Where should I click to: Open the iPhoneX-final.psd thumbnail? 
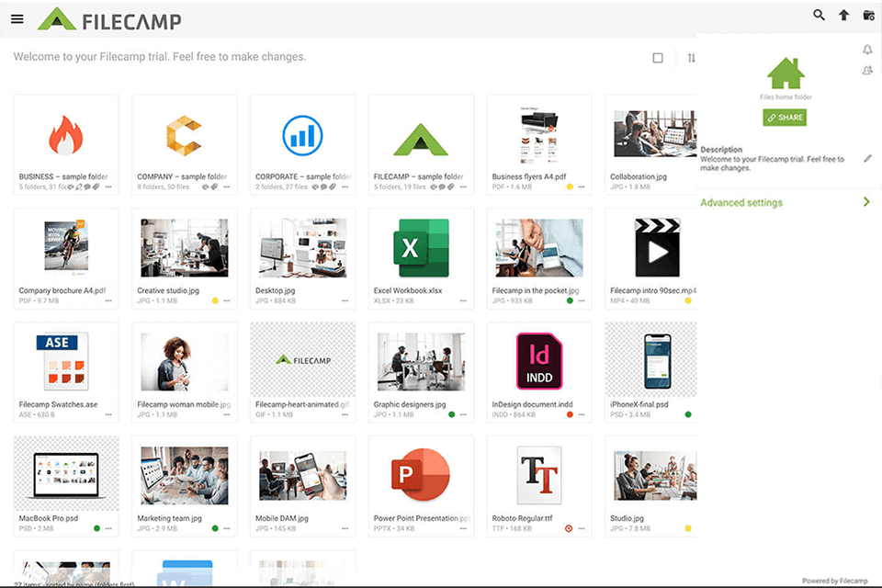click(657, 361)
